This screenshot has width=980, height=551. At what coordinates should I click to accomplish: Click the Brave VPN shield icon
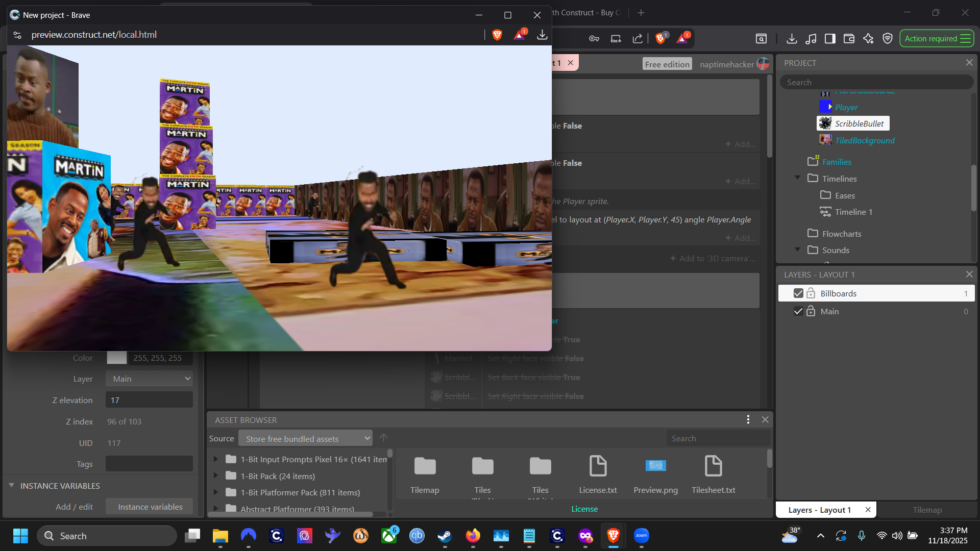tap(888, 39)
